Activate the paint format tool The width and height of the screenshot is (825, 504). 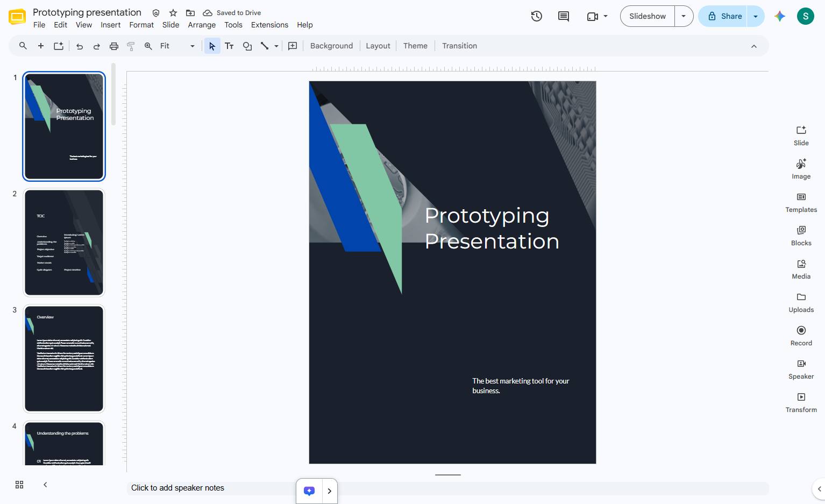(x=131, y=46)
